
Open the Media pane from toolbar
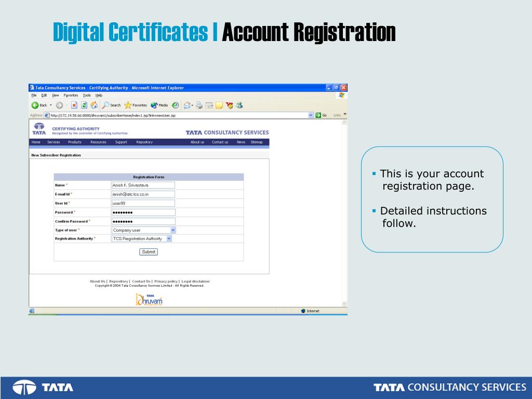[x=159, y=105]
